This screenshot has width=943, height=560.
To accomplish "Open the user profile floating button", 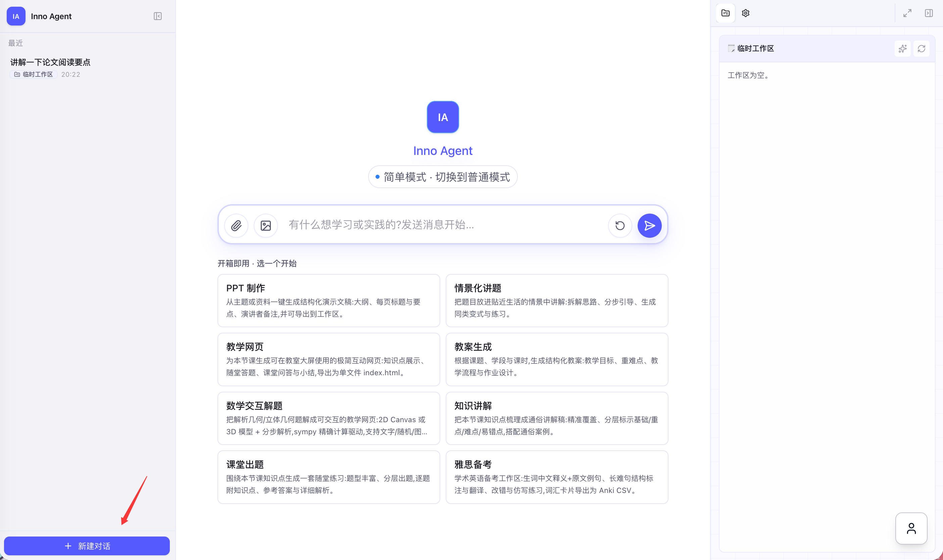I will point(911,528).
